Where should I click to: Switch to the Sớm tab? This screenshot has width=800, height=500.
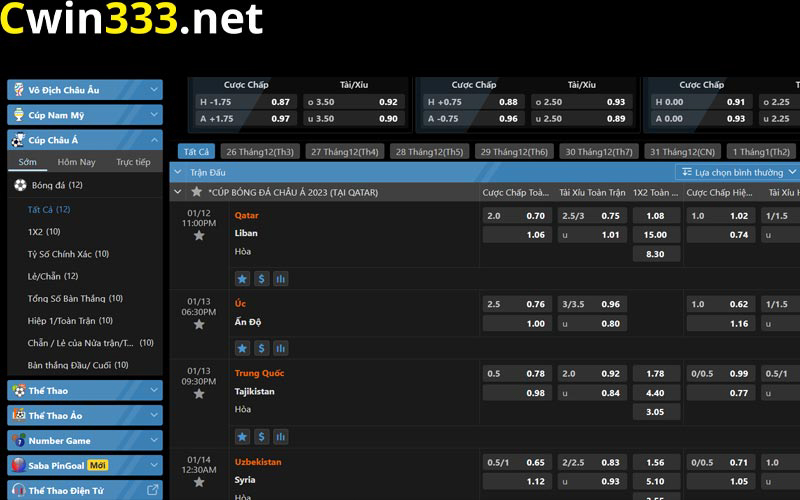pos(28,162)
